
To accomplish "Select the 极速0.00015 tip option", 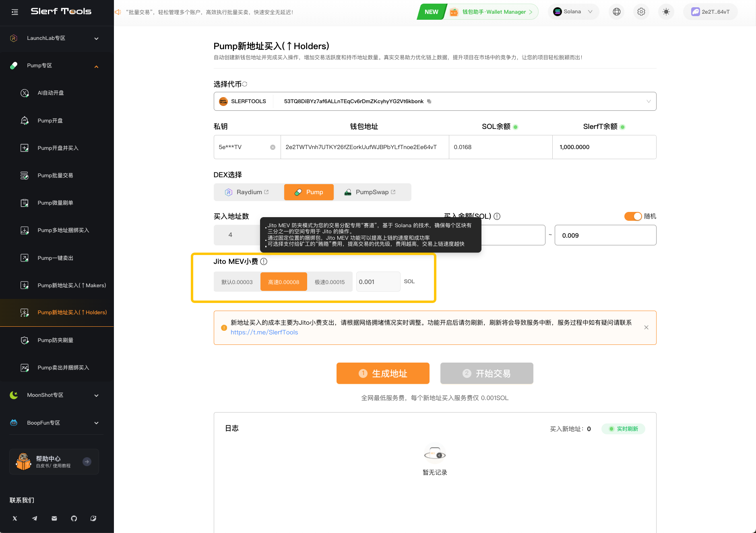I will (x=330, y=282).
